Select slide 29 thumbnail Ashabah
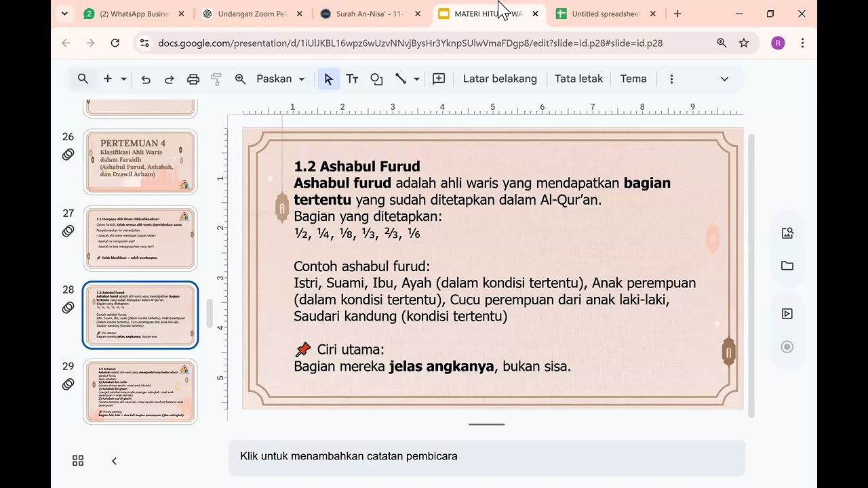This screenshot has height=488, width=868. click(140, 392)
